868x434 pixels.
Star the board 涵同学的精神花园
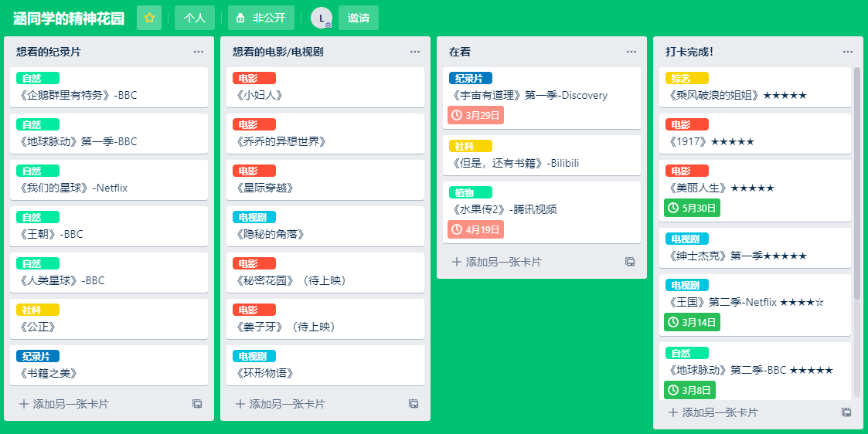coord(149,18)
